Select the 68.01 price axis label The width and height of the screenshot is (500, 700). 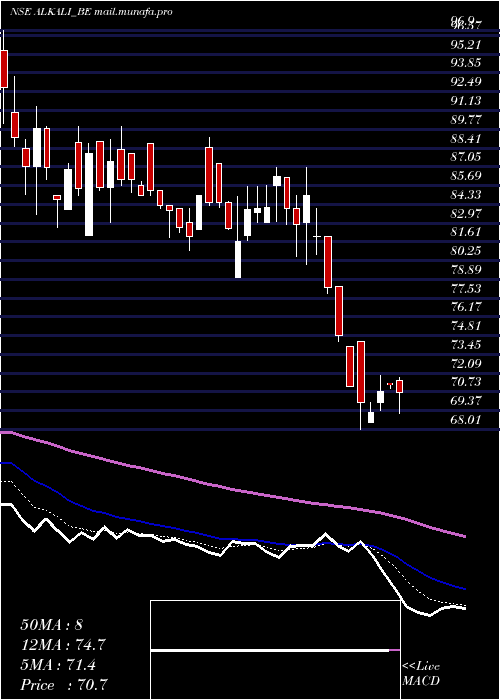tap(466, 420)
